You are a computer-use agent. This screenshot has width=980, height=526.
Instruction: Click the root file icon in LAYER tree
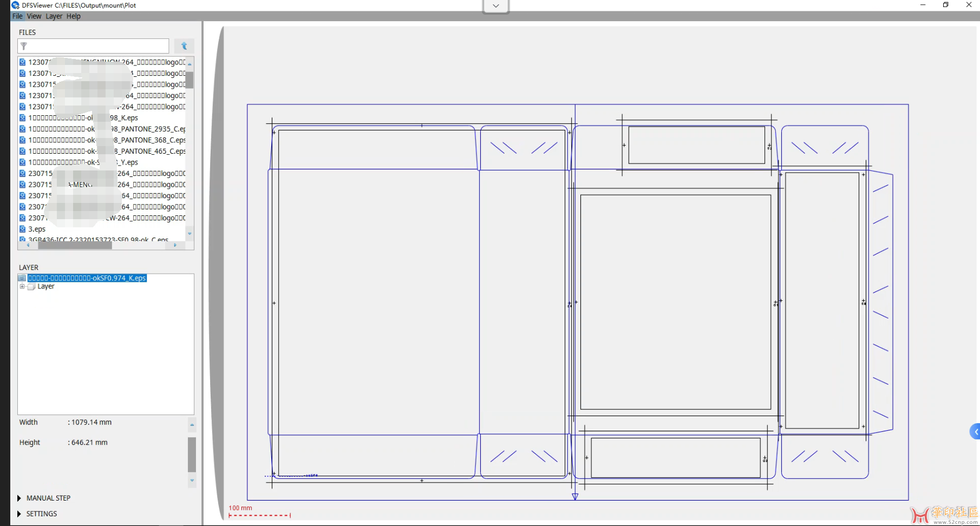point(22,278)
